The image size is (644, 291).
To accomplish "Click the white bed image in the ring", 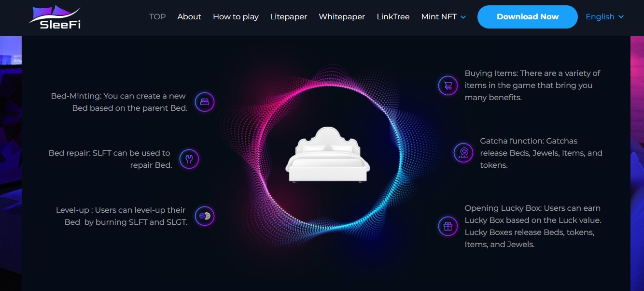I will tap(328, 155).
